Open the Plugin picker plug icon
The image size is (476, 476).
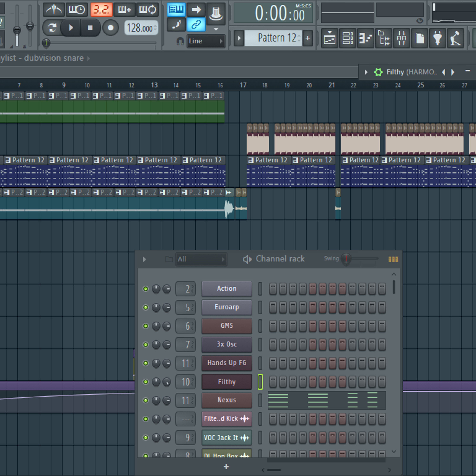coord(438,38)
